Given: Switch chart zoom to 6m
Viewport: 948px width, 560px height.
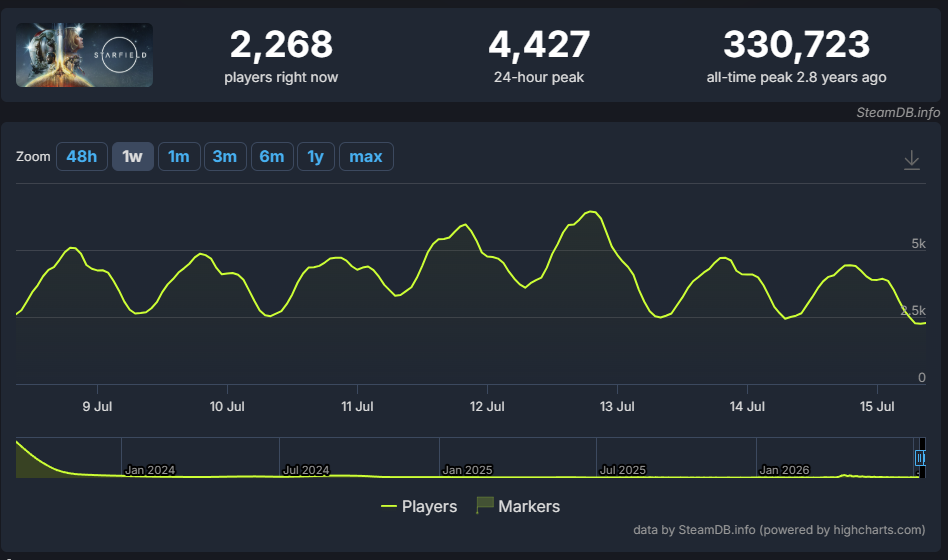Looking at the screenshot, I should (x=272, y=157).
